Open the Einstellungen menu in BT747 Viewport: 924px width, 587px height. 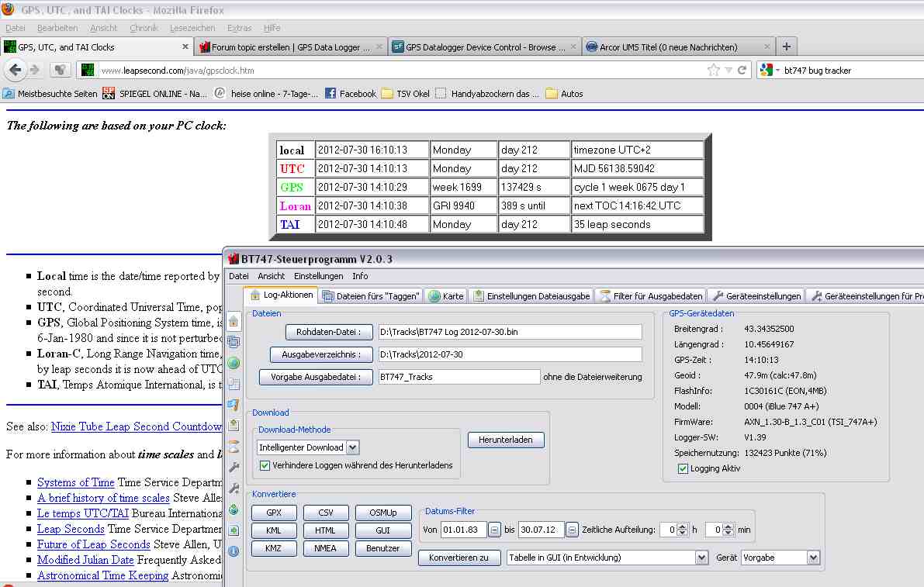(318, 276)
